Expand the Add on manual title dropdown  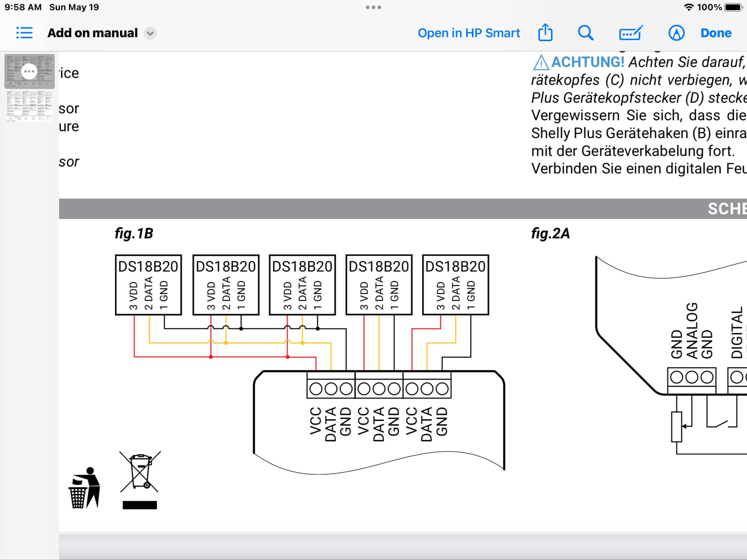click(150, 33)
